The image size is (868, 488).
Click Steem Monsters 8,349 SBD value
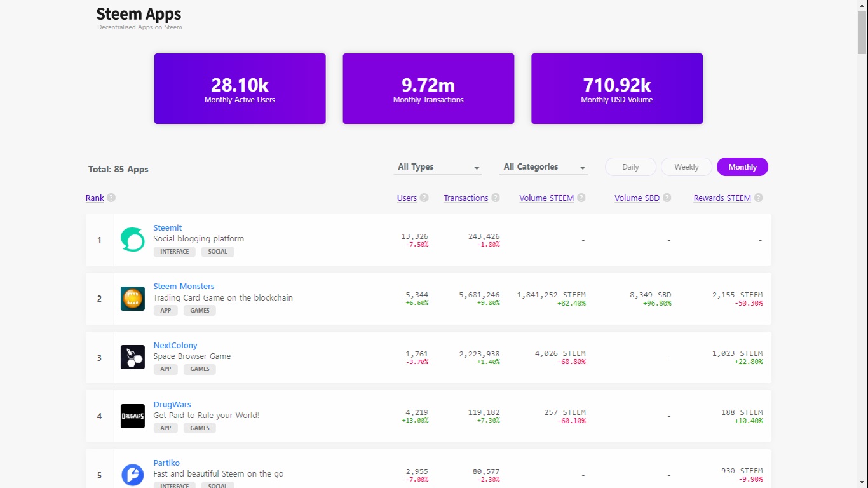pos(651,295)
